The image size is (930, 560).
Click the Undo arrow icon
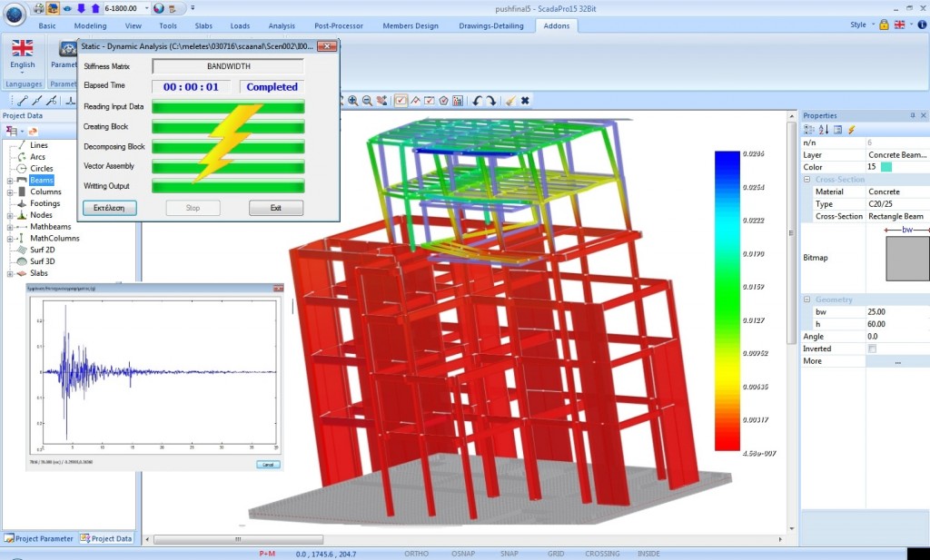(x=477, y=100)
